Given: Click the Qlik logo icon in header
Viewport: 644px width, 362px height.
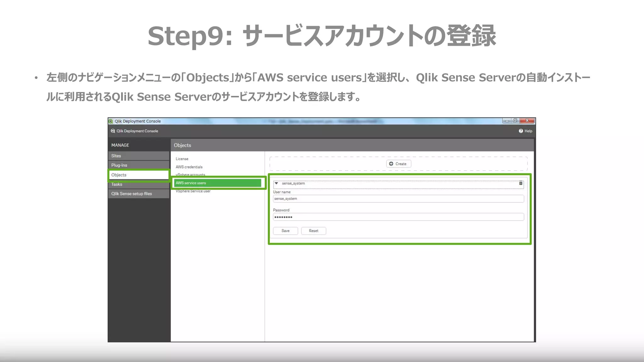Looking at the screenshot, I should (113, 131).
